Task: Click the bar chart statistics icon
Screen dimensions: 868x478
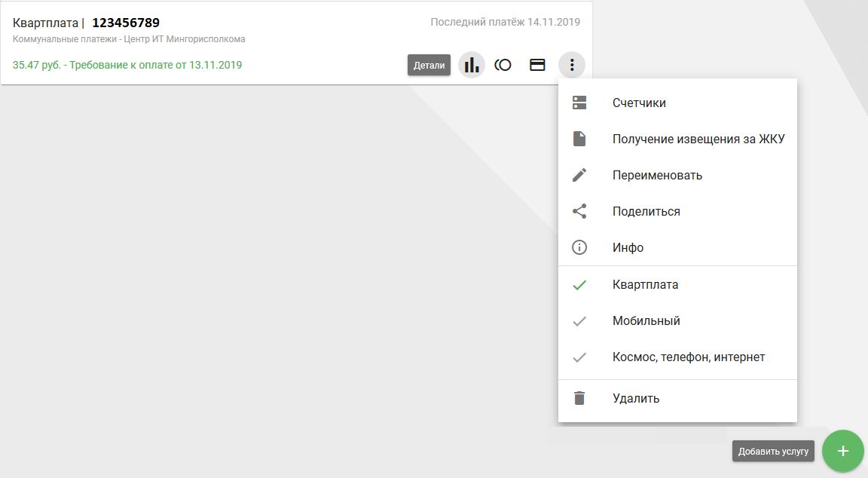Action: click(x=472, y=65)
